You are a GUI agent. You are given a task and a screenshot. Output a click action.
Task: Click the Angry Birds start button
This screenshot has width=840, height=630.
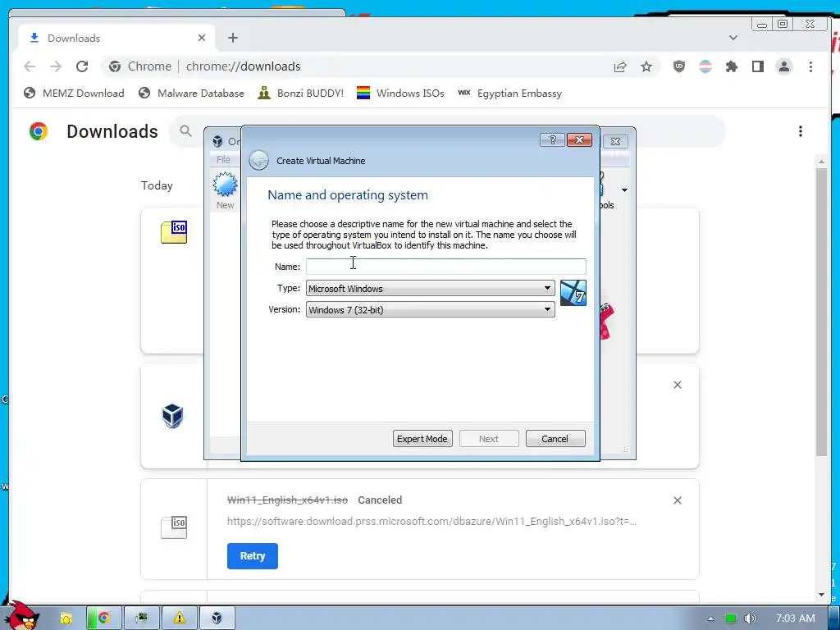click(21, 615)
